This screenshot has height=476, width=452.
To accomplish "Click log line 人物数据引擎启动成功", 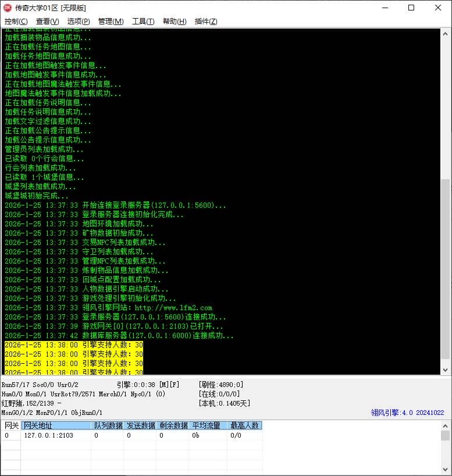I will (x=87, y=289).
